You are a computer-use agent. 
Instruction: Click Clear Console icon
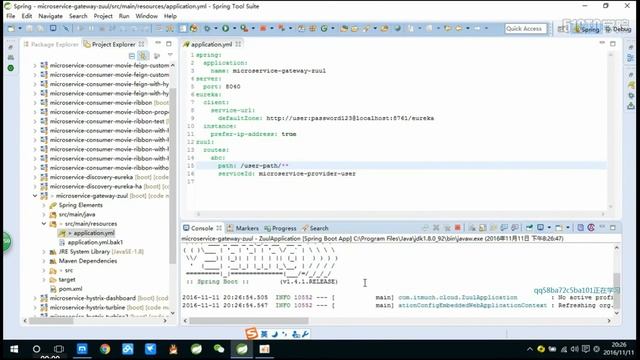coord(472,228)
